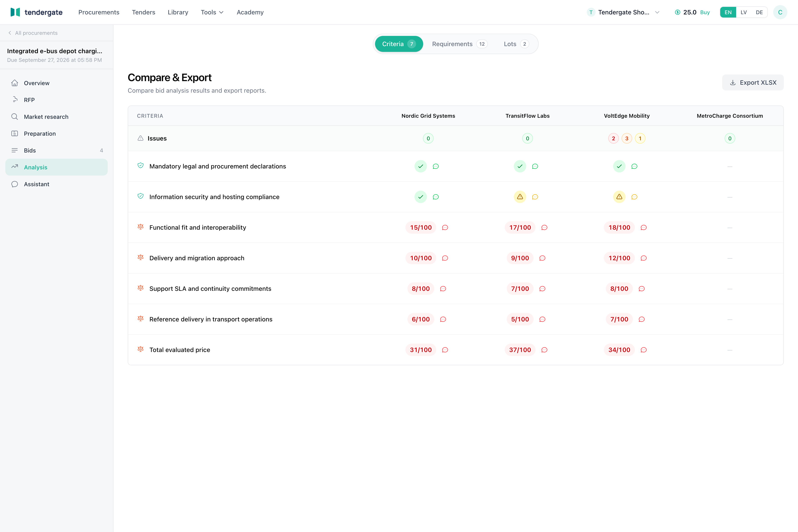This screenshot has height=532, width=798.
Task: Open Assistant in the sidebar
Action: tap(57, 184)
